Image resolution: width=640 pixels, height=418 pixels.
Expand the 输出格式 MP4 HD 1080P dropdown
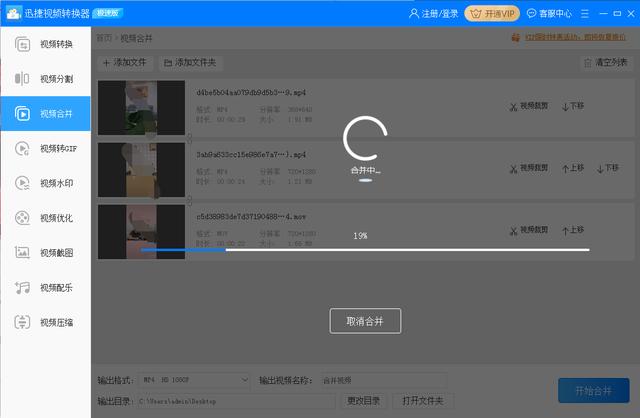tap(194, 380)
